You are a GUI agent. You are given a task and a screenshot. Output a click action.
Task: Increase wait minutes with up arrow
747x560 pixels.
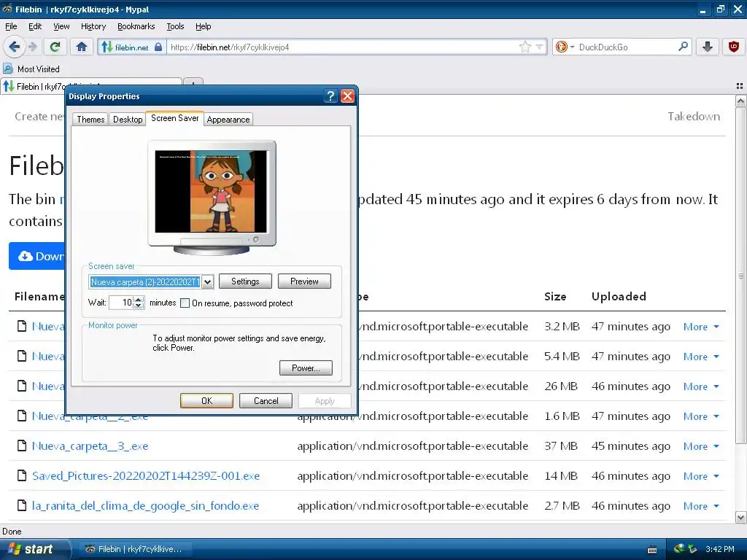(x=139, y=300)
